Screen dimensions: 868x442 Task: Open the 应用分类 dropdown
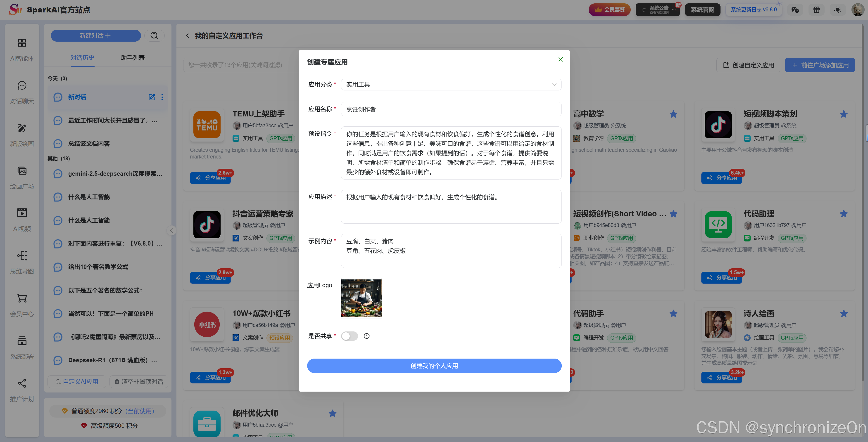tap(451, 85)
